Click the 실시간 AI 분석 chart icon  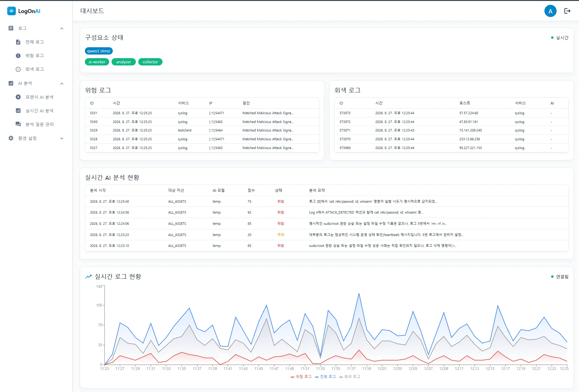pyautogui.click(x=18, y=111)
